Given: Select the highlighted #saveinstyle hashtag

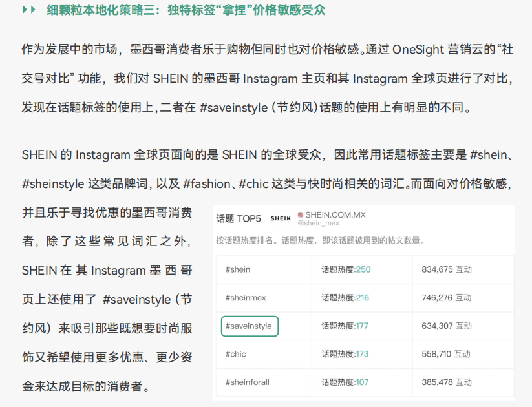Looking at the screenshot, I should click(x=249, y=326).
